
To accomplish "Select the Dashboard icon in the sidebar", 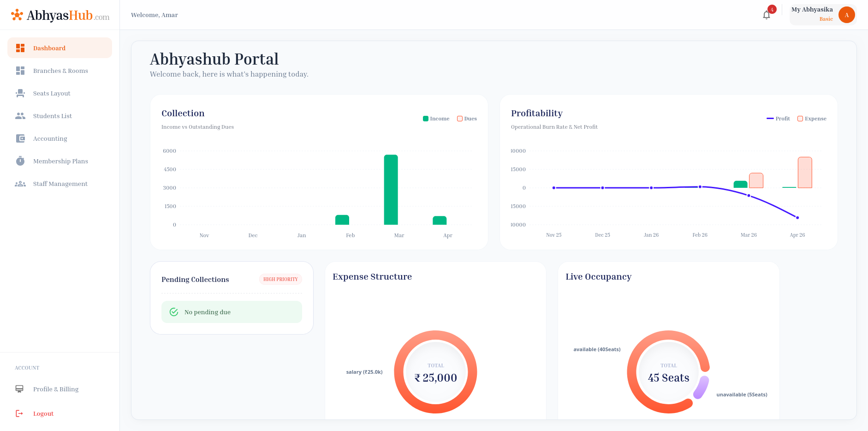I will 20,48.
